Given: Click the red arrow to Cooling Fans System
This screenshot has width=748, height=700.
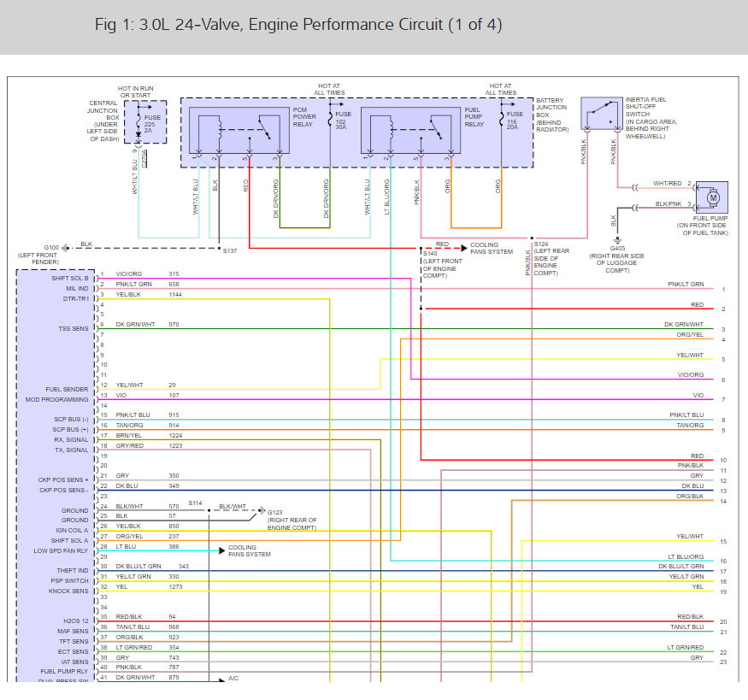Looking at the screenshot, I should (457, 249).
